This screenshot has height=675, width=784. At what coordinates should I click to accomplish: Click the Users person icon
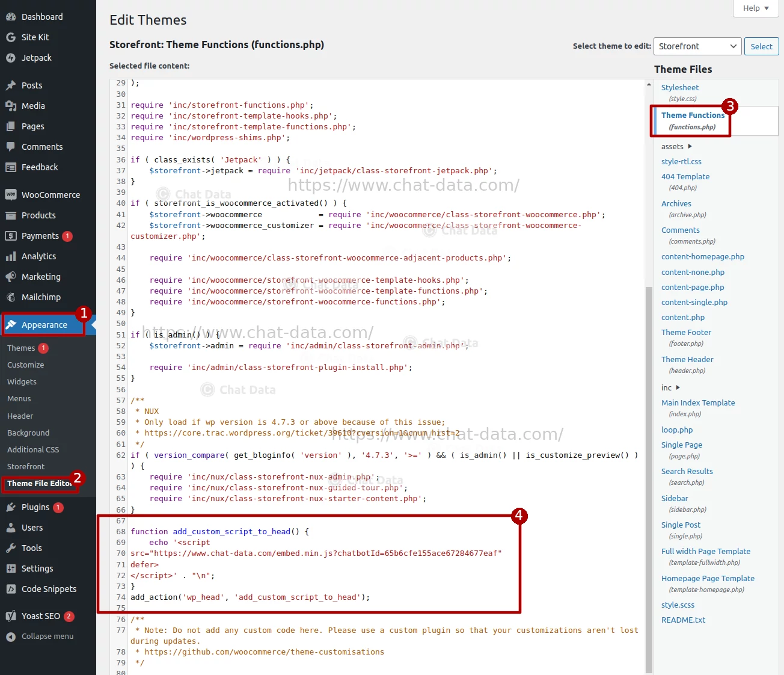[x=11, y=528]
